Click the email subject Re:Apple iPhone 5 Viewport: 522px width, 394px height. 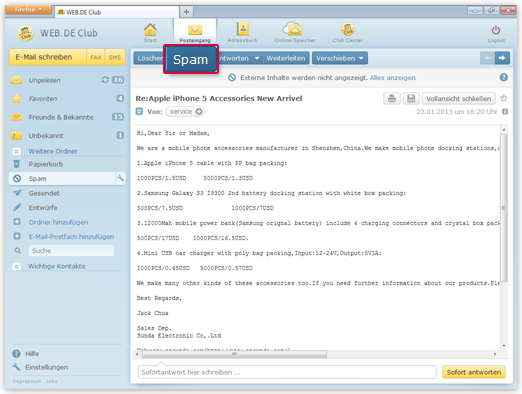click(x=219, y=98)
